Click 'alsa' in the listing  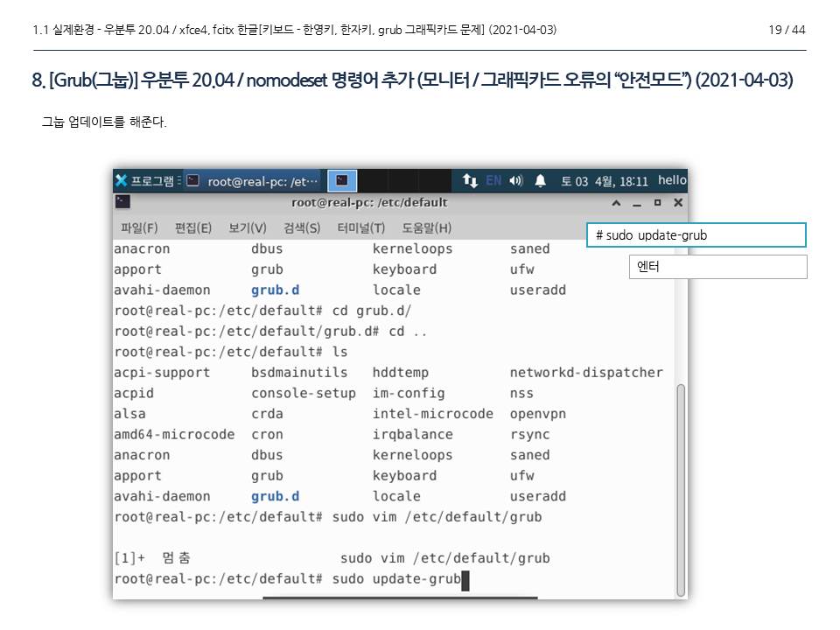(x=129, y=414)
